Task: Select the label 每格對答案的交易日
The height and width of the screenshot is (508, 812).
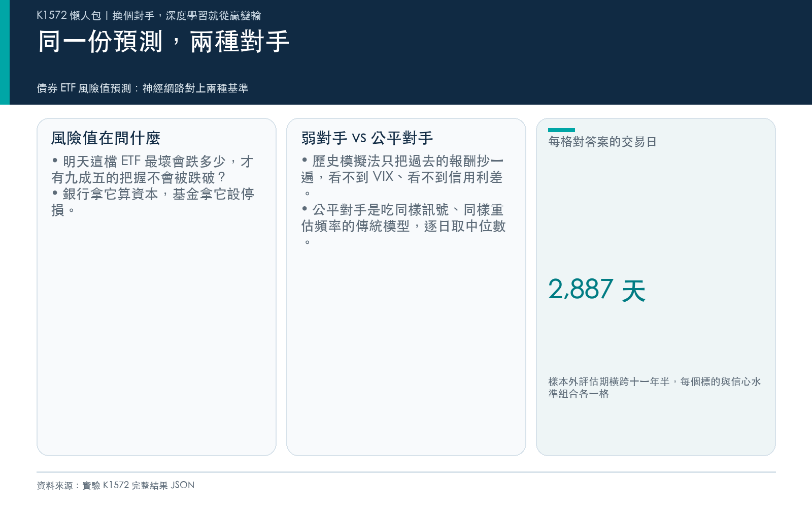Action: [x=602, y=142]
